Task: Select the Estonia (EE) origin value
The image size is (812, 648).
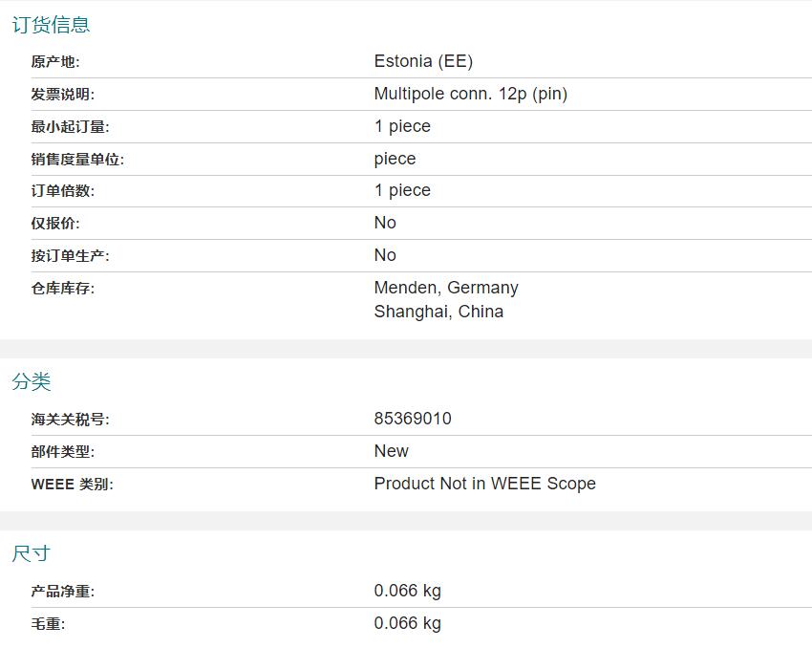Action: coord(423,61)
